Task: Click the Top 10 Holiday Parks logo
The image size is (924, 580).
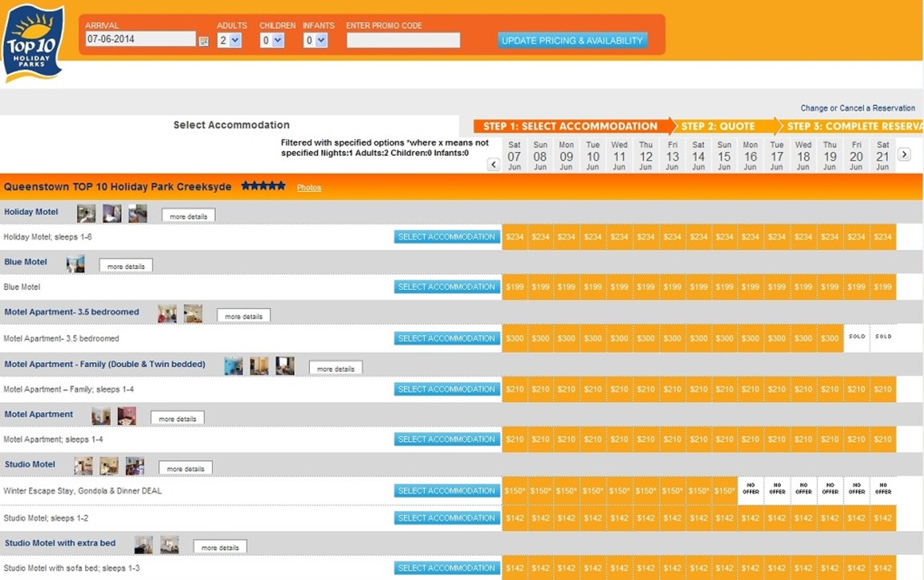Action: click(33, 43)
